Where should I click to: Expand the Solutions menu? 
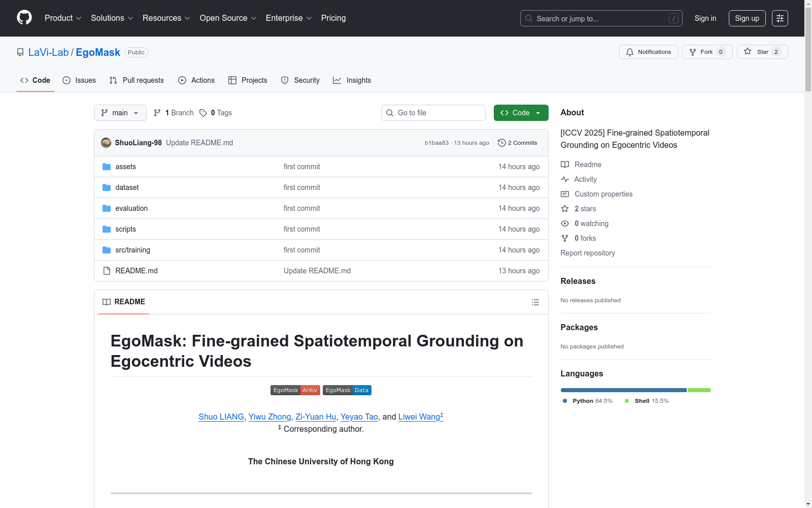[x=112, y=18]
